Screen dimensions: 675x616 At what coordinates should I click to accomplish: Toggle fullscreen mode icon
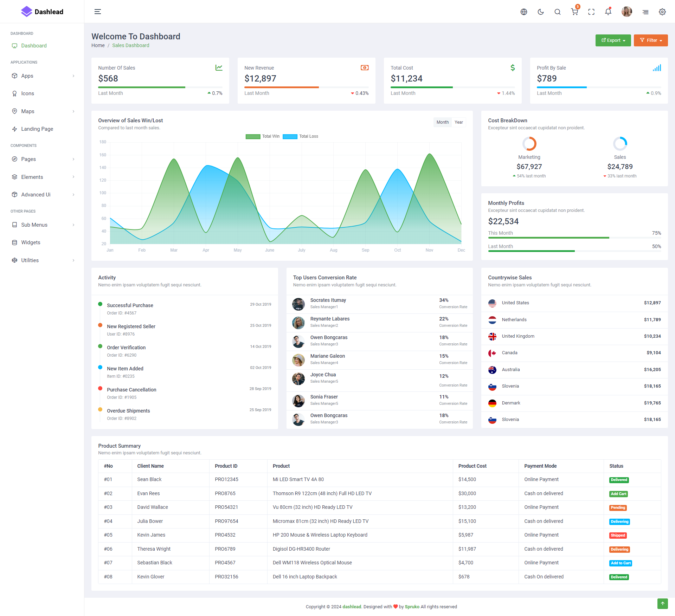pyautogui.click(x=591, y=12)
